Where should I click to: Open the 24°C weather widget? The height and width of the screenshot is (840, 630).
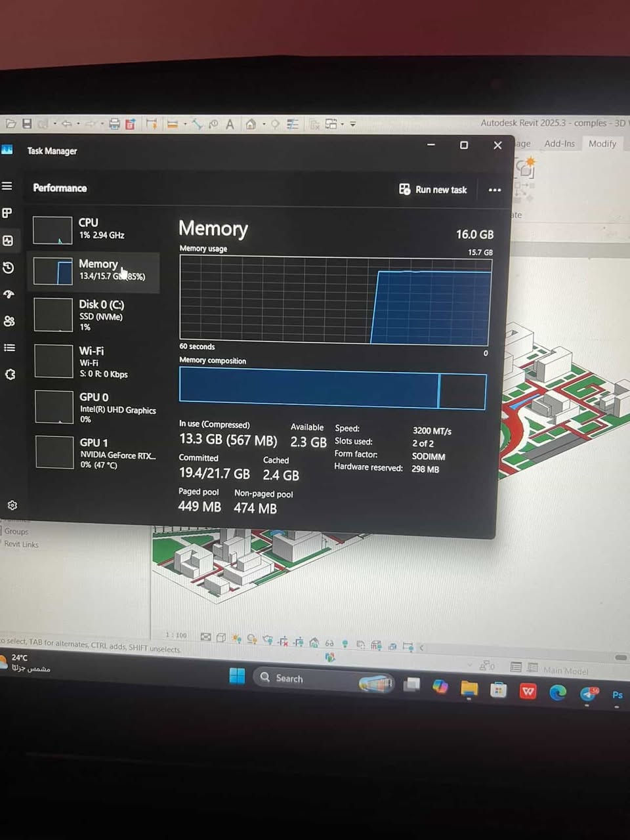25,663
